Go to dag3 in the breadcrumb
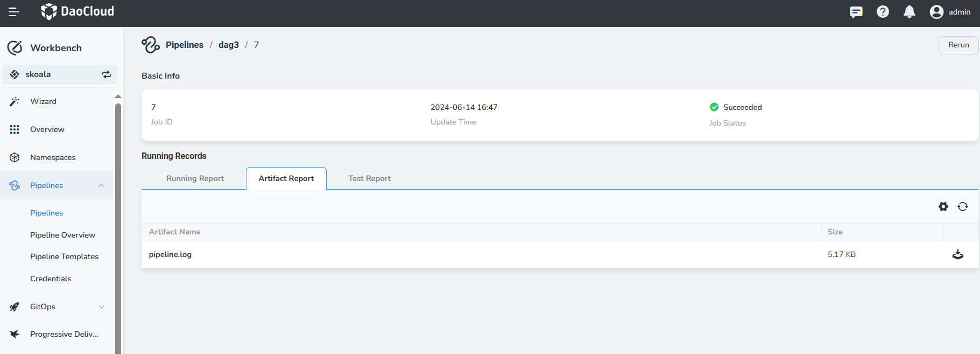The height and width of the screenshot is (354, 980). tap(228, 45)
